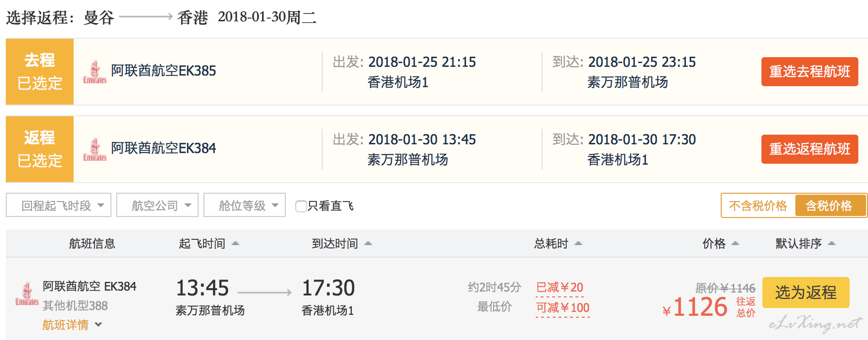Image resolution: width=868 pixels, height=340 pixels.
Task: Click Emirates logo beside return flight EK384 summary
Action: [x=95, y=150]
